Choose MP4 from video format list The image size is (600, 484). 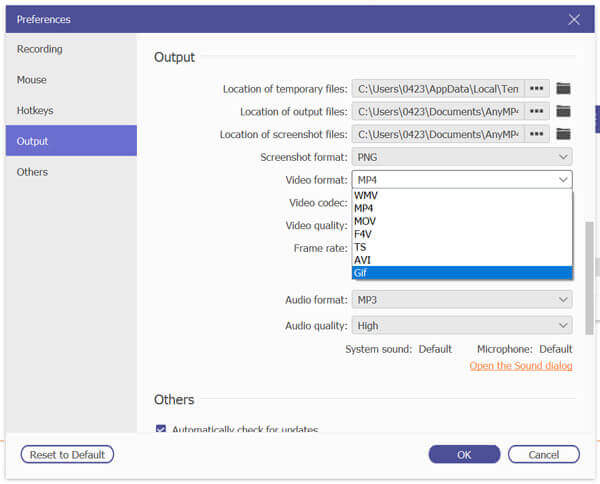pos(462,209)
